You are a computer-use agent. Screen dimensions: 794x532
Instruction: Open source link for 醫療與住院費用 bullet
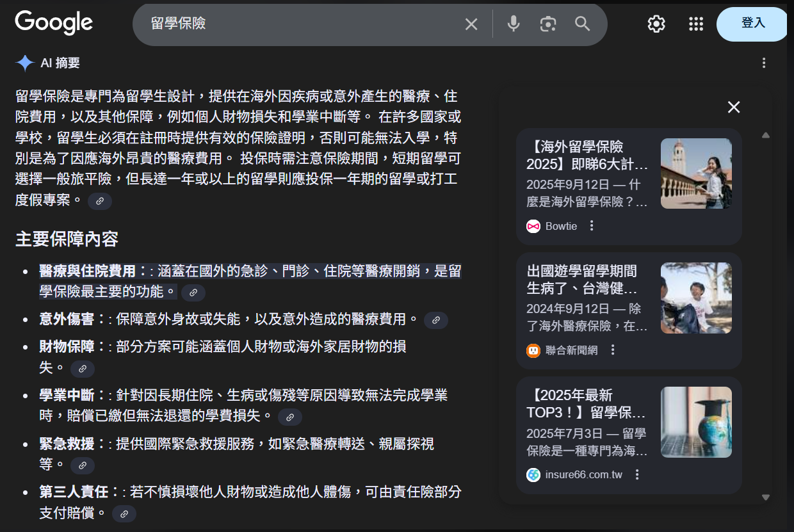(193, 293)
